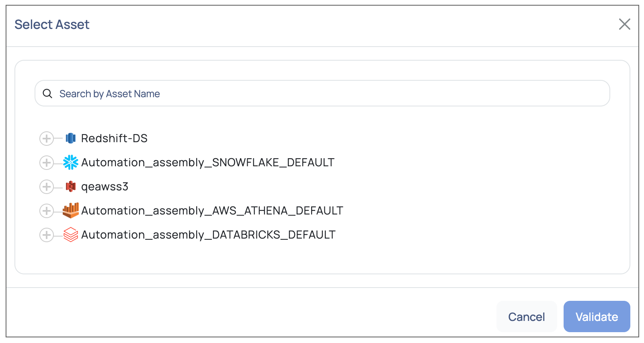The width and height of the screenshot is (644, 343).
Task: Select the Redshift-DS asset
Action: click(114, 138)
